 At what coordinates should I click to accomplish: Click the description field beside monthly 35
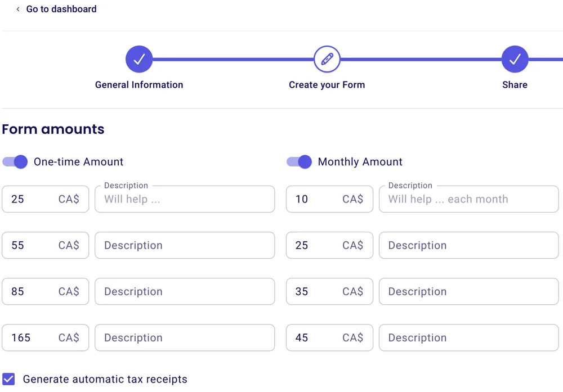point(469,291)
